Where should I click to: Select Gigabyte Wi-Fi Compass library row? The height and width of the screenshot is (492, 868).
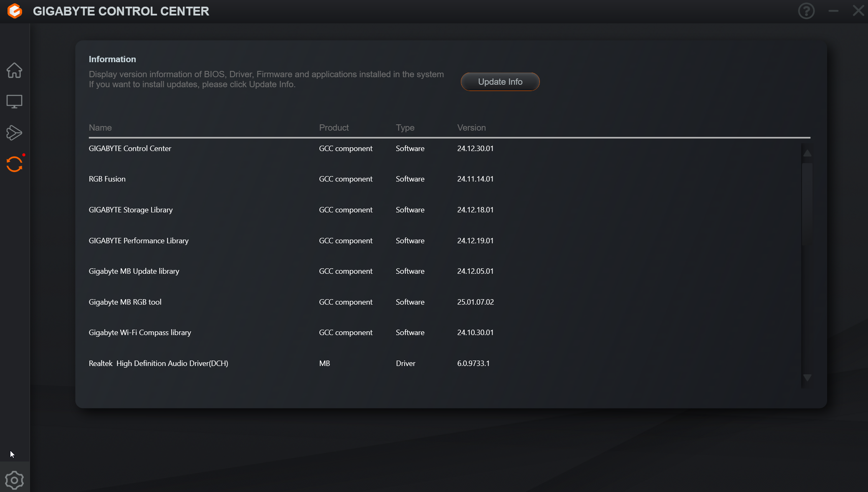pos(140,333)
